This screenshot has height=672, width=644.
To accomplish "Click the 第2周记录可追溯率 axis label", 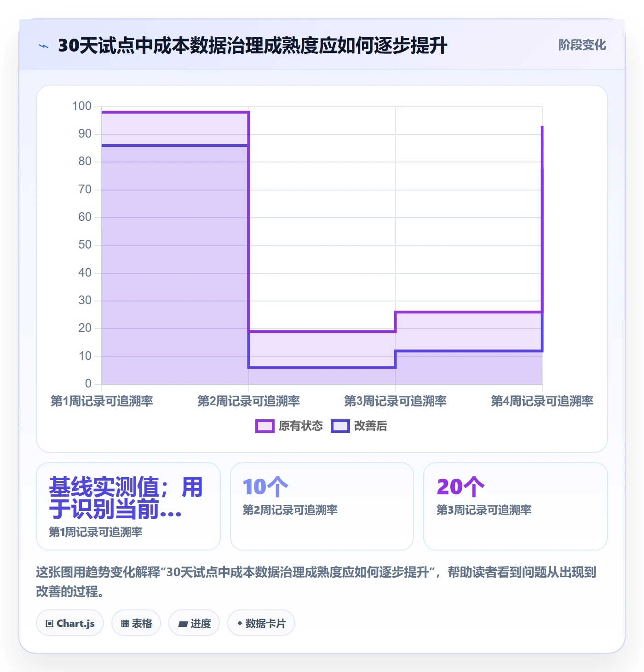I will (x=248, y=401).
